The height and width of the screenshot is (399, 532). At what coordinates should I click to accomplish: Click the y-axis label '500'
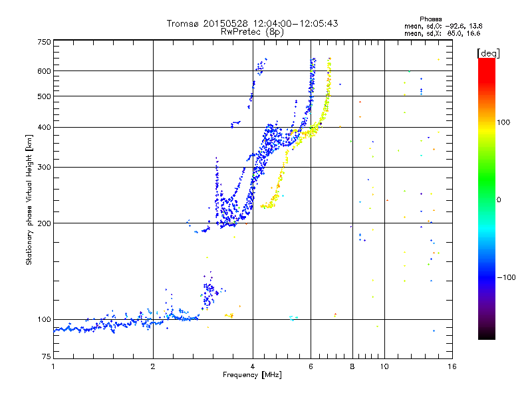pyautogui.click(x=44, y=96)
